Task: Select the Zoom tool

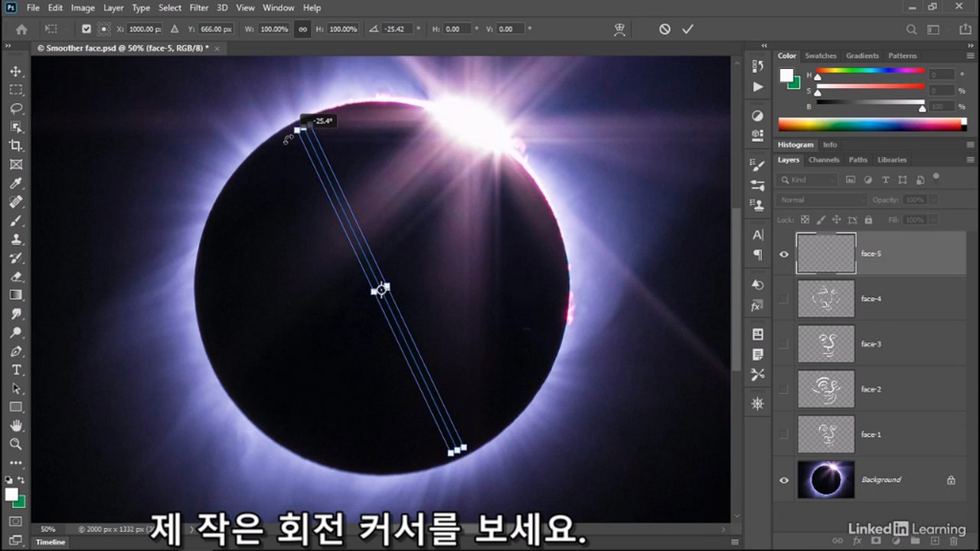Action: pyautogui.click(x=15, y=444)
